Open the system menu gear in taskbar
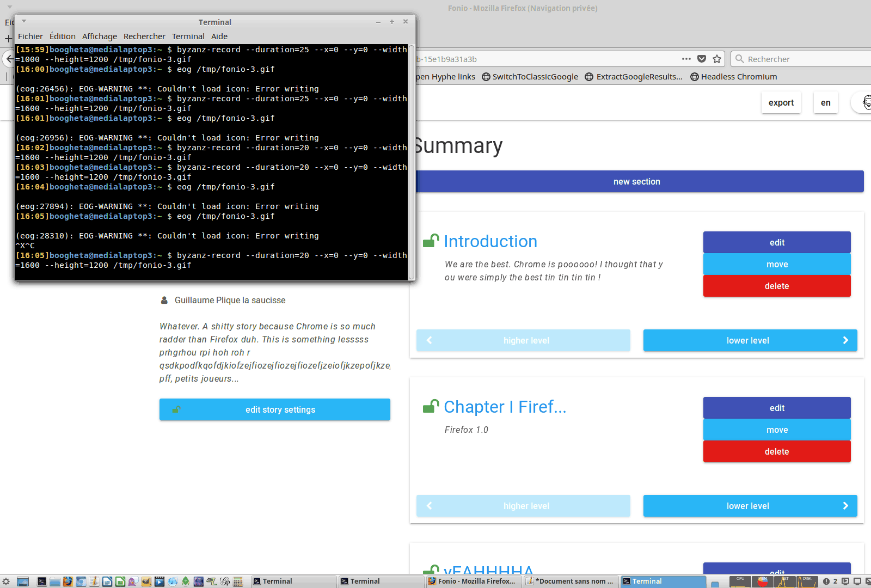The width and height of the screenshot is (871, 588). tap(6, 581)
